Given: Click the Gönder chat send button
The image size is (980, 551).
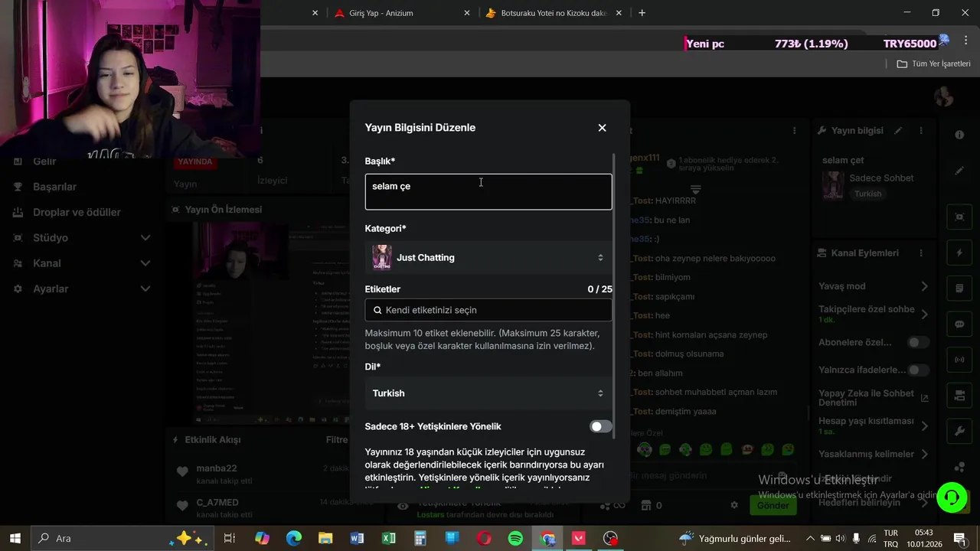Looking at the screenshot, I should point(773,505).
